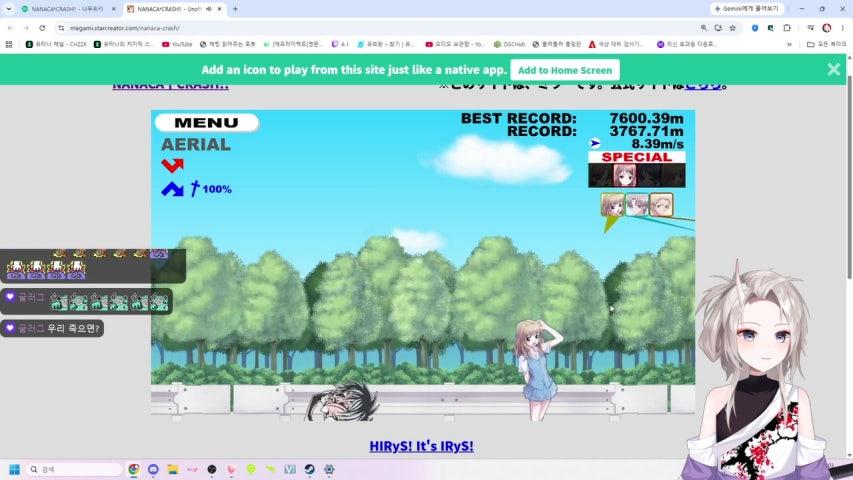The height and width of the screenshot is (480, 853).
Task: Dismiss the green install banner
Action: (833, 69)
